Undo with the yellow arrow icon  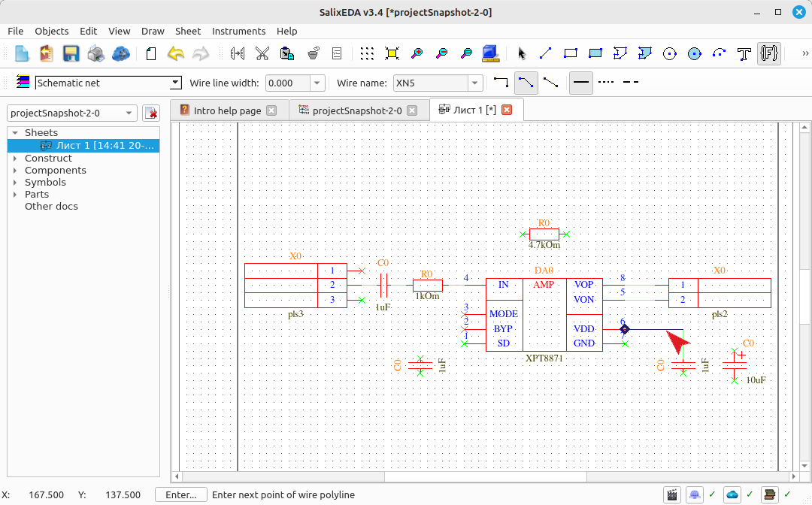pyautogui.click(x=176, y=53)
